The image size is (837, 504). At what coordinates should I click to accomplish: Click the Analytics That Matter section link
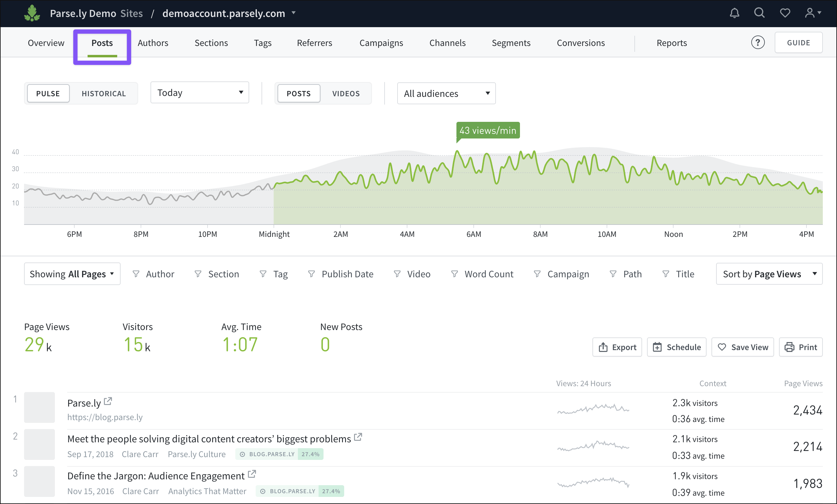click(x=207, y=491)
